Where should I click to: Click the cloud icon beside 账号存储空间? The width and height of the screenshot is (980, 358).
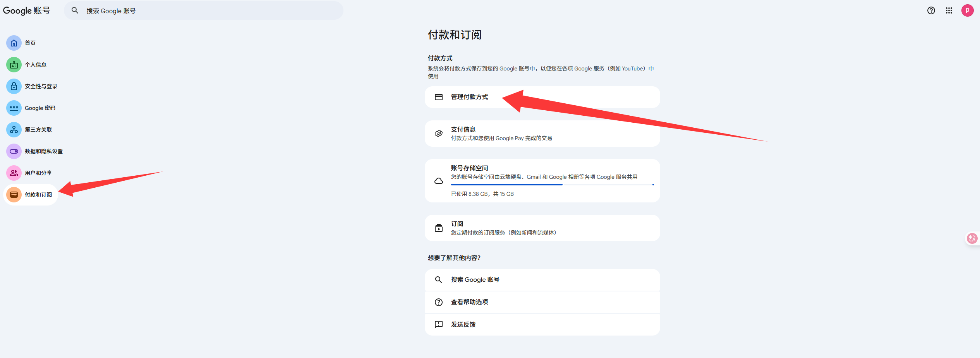(439, 181)
